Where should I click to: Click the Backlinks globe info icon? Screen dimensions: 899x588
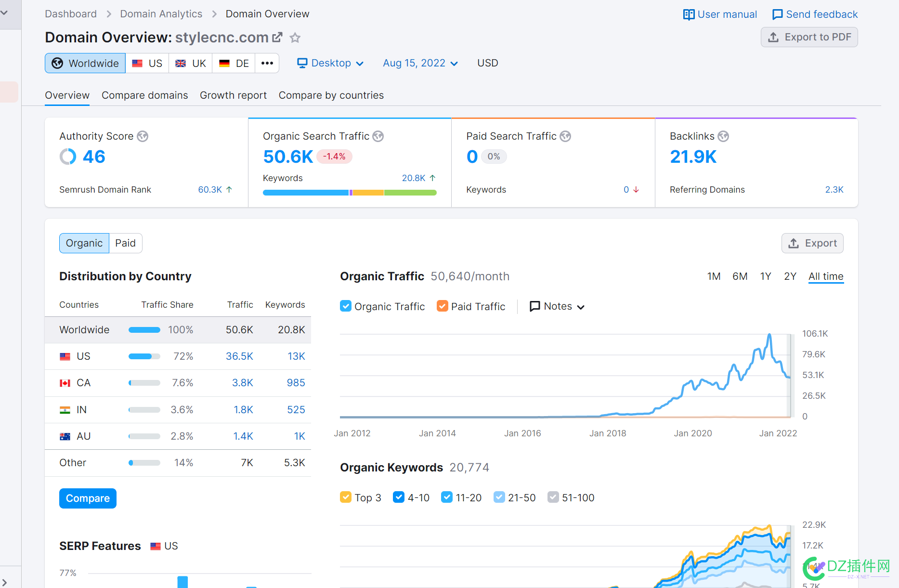(723, 136)
